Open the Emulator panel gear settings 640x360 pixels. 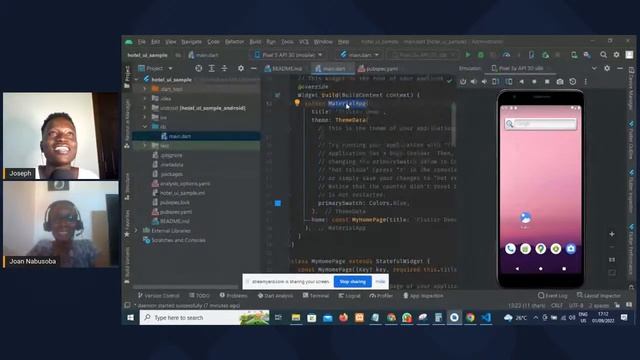[x=607, y=68]
